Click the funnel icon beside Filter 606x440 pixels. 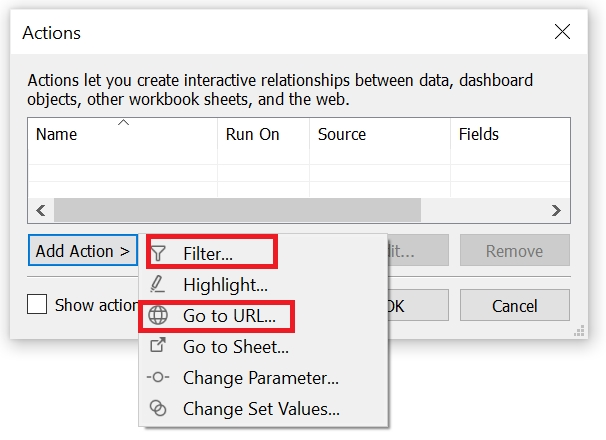[x=158, y=254]
